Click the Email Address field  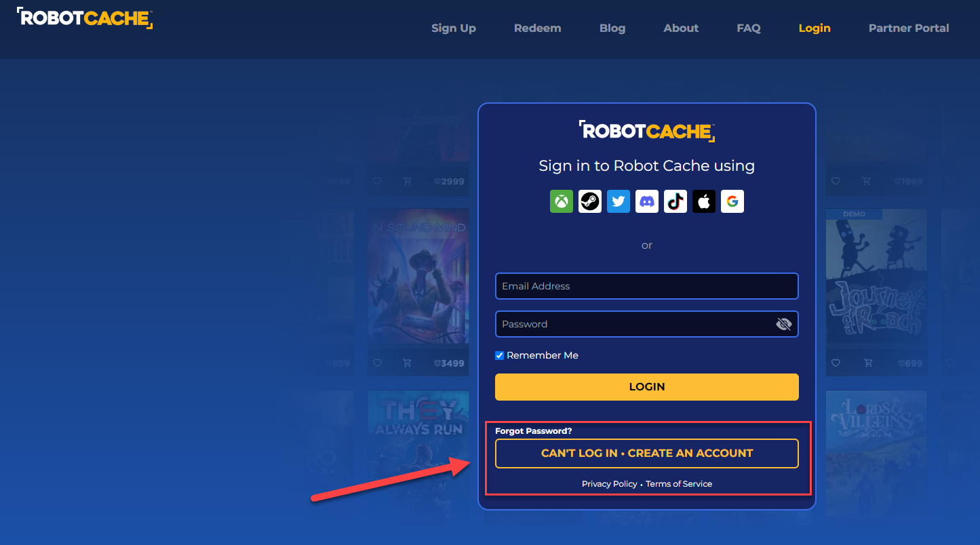click(647, 286)
